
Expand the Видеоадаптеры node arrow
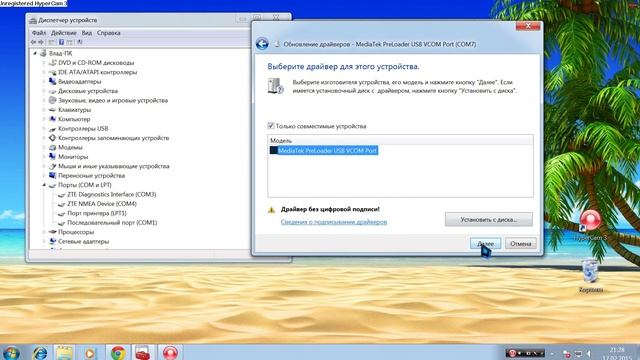coord(44,81)
